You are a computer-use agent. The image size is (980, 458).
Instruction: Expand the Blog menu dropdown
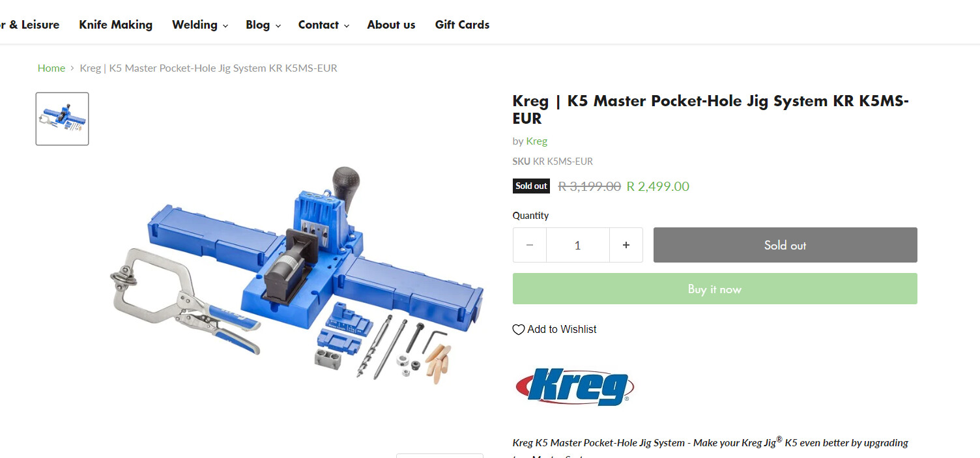(263, 25)
